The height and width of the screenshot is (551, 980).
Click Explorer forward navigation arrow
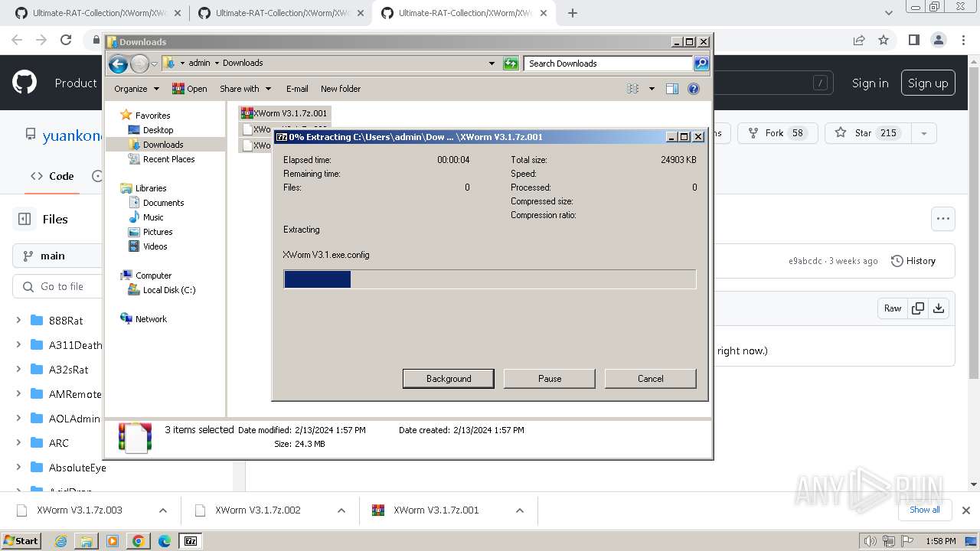[x=139, y=64]
